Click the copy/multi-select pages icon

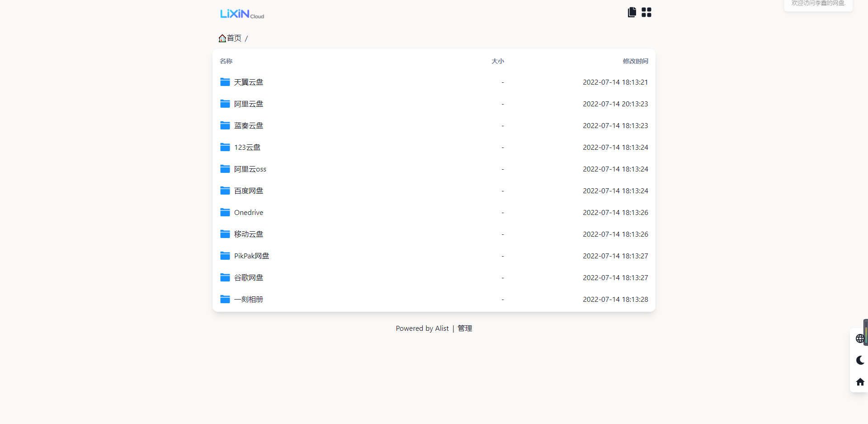click(632, 12)
